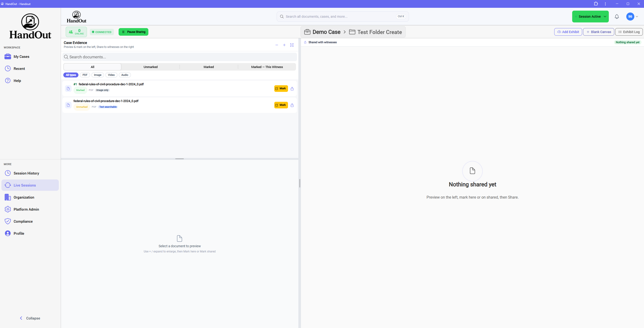Image resolution: width=644 pixels, height=328 pixels.
Task: Click the green Marked status label
Action: coord(80,90)
